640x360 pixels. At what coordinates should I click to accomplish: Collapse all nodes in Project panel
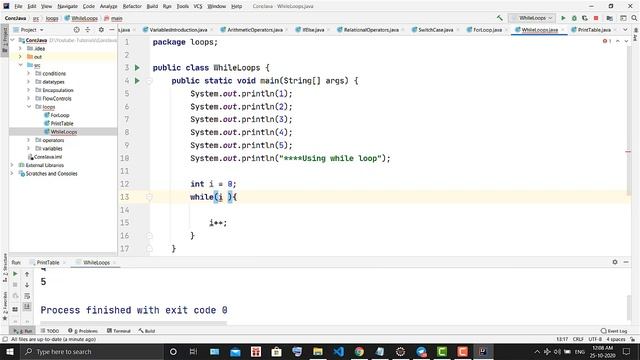[88, 30]
